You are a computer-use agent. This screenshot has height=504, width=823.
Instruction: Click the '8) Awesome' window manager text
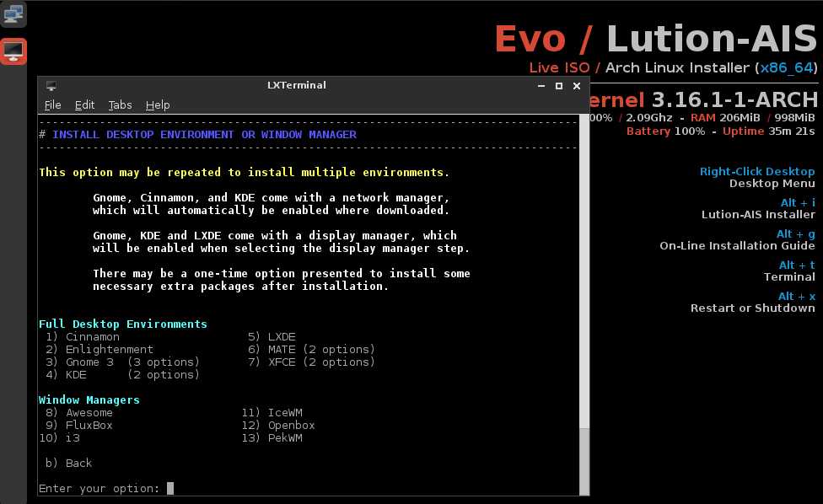tap(78, 413)
